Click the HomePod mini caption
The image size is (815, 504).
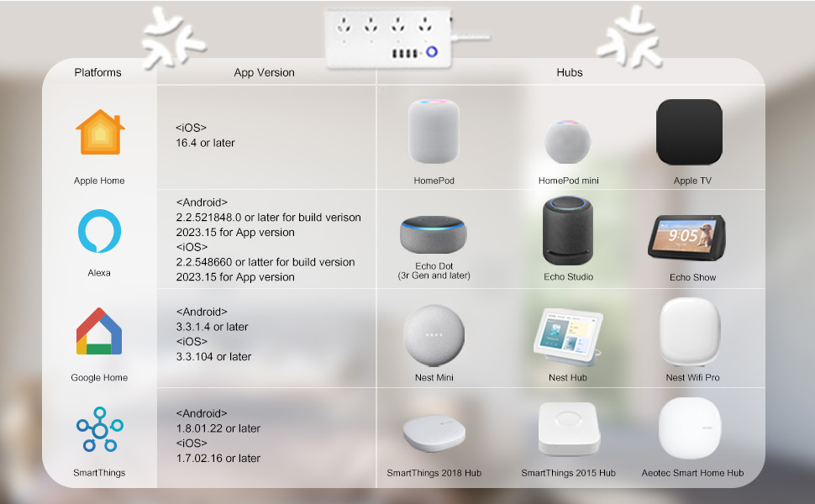pos(569,181)
